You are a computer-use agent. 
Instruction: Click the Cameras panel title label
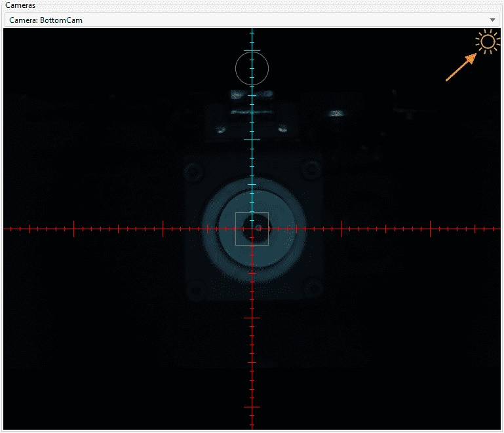point(20,5)
